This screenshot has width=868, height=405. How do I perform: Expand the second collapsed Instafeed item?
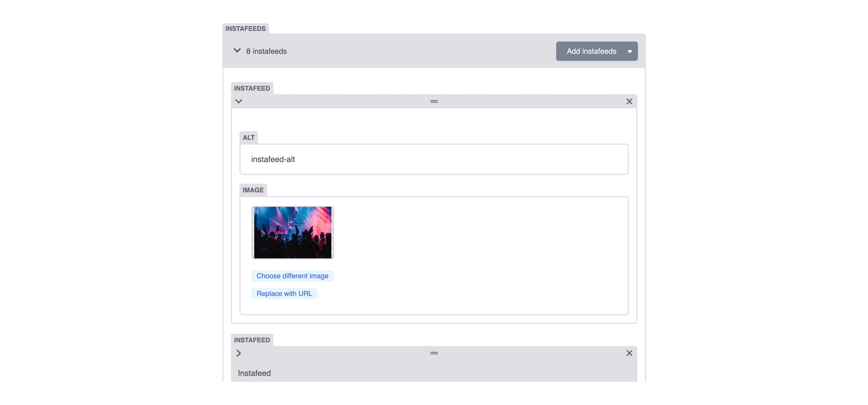pos(239,353)
